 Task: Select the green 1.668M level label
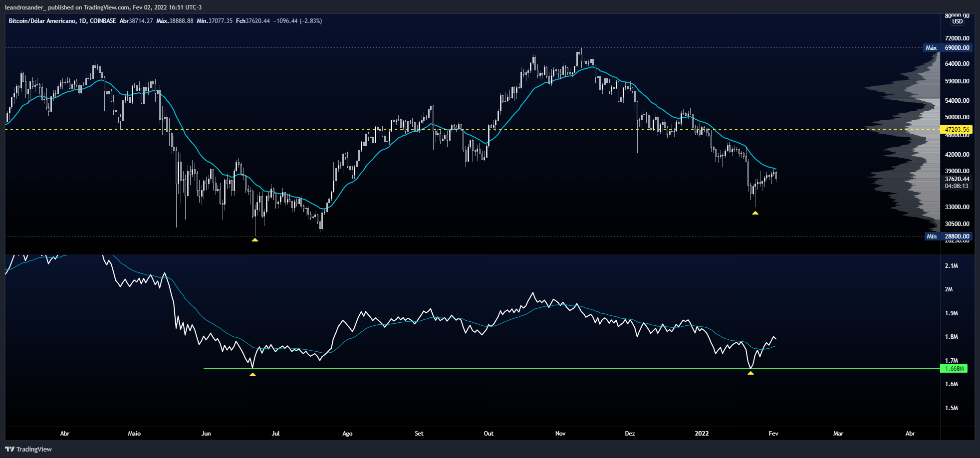click(x=954, y=369)
